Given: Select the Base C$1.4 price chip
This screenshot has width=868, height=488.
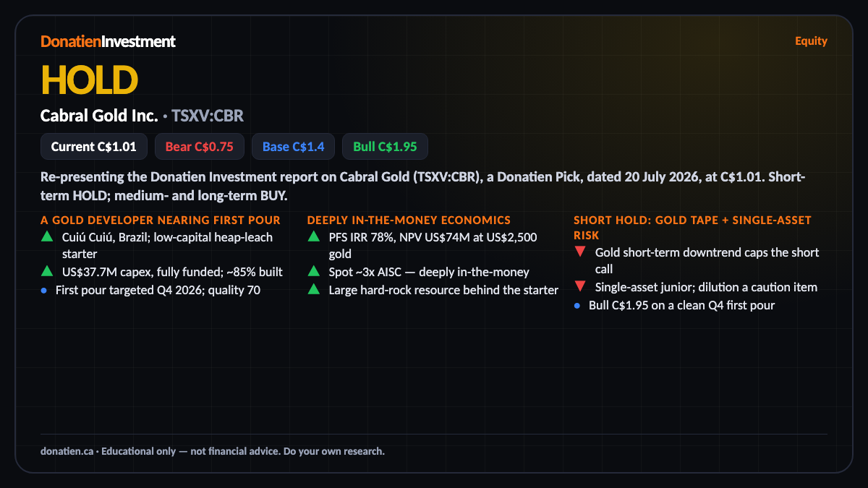Looking at the screenshot, I should point(293,146).
